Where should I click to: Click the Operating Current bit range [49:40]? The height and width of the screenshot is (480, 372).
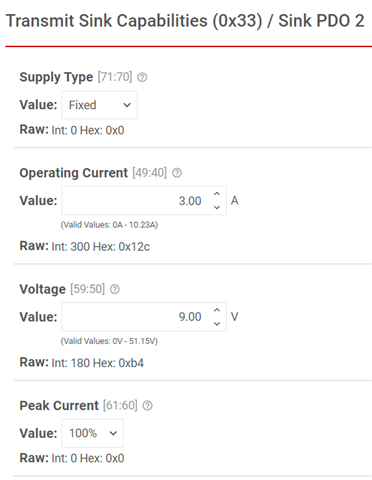pos(149,173)
